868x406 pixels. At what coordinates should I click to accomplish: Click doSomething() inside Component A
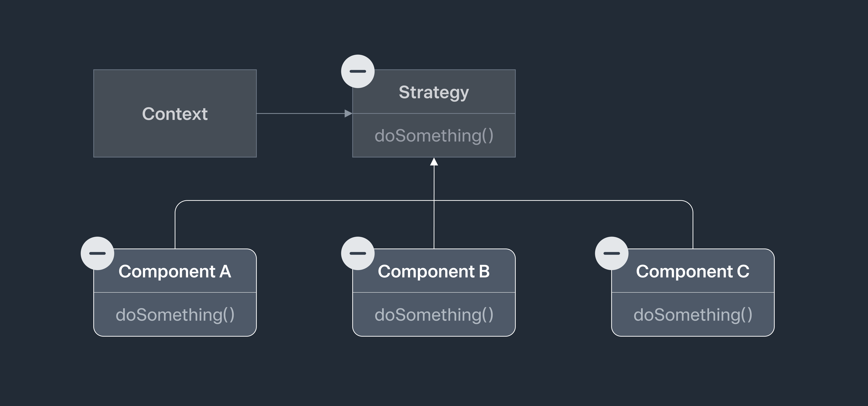tap(175, 315)
